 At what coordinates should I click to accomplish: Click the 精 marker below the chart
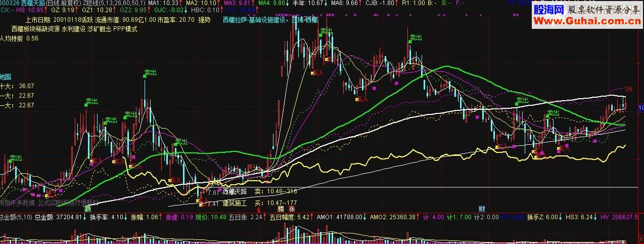tap(281, 209)
